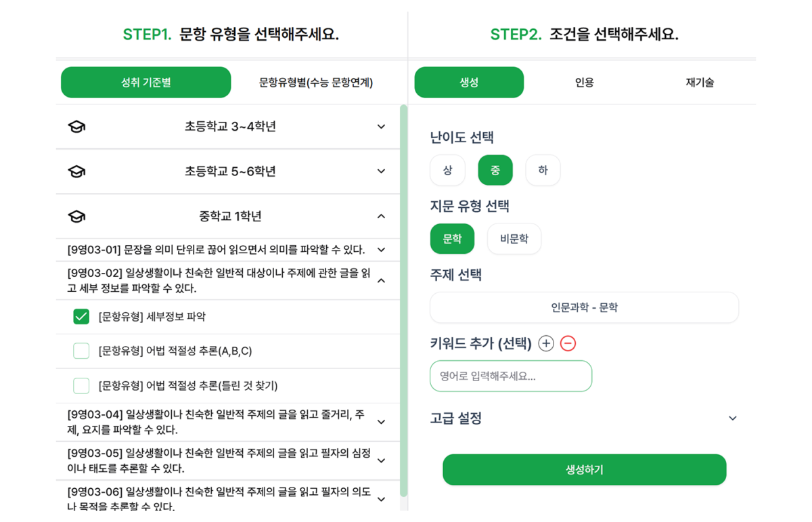The image size is (812, 522).
Task: Select the 비문학 passage type
Action: pyautogui.click(x=514, y=238)
